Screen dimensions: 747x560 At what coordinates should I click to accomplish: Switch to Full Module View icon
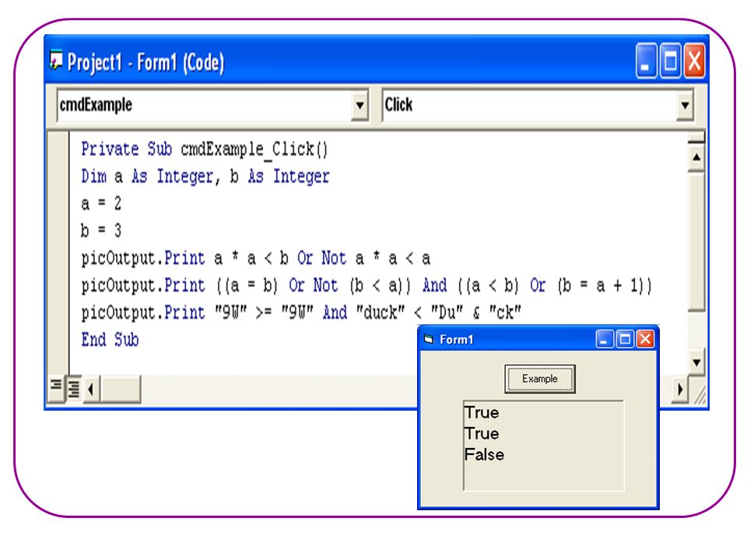(x=73, y=389)
